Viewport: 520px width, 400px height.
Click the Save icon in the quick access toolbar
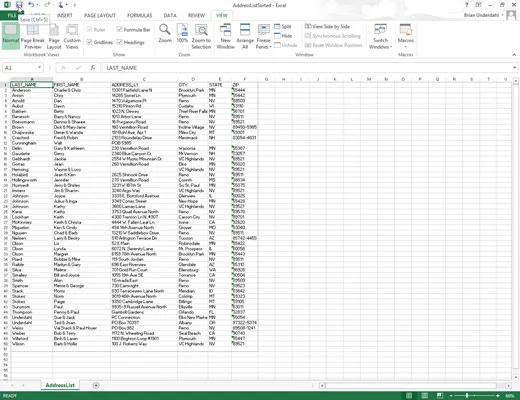(19, 5)
